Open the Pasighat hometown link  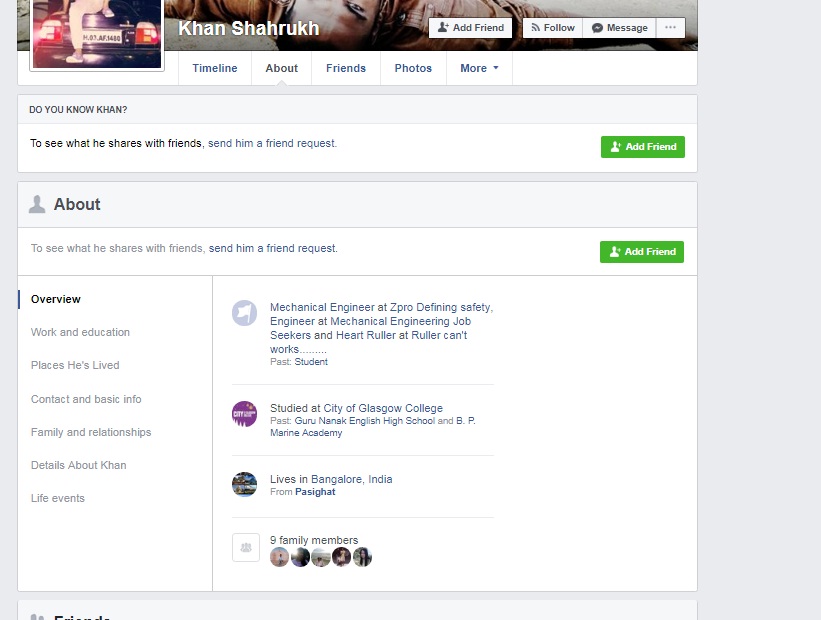[x=315, y=492]
